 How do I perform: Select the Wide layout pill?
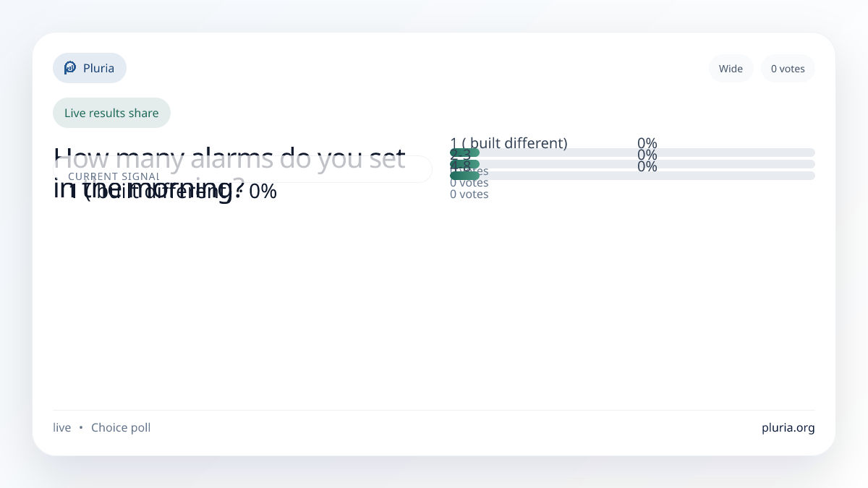click(x=731, y=69)
